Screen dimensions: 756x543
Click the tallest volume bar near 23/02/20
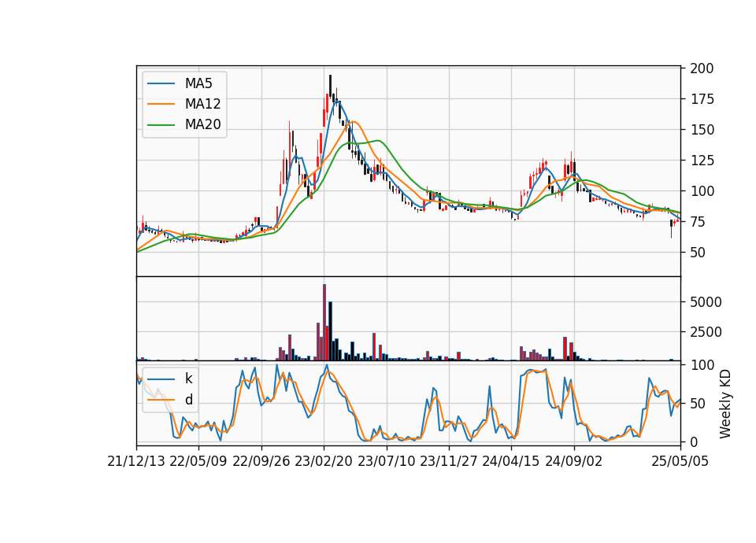coord(324,323)
